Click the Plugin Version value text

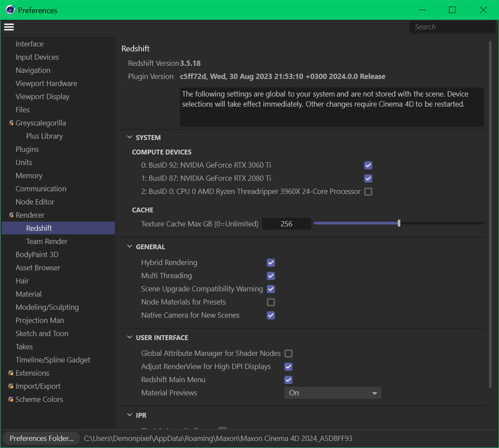282,76
